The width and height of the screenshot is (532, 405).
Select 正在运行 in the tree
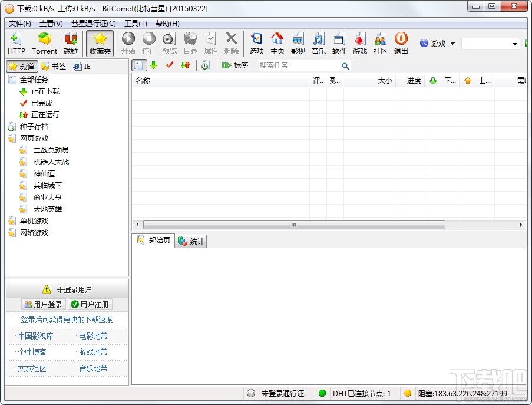click(45, 115)
